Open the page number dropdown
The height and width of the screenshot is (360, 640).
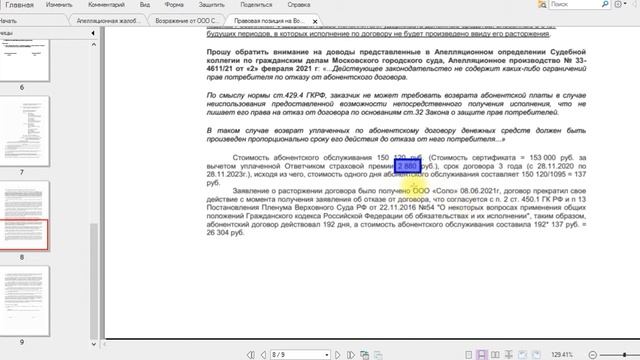click(x=327, y=355)
